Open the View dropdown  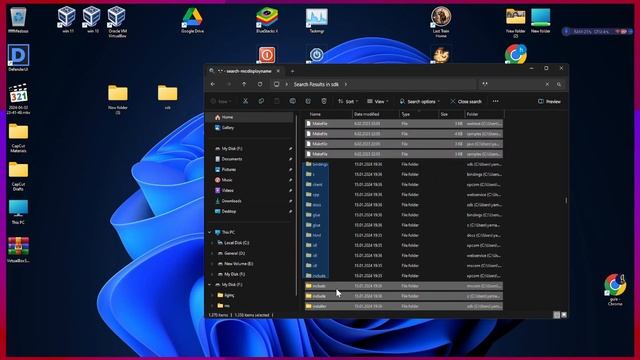[378, 101]
